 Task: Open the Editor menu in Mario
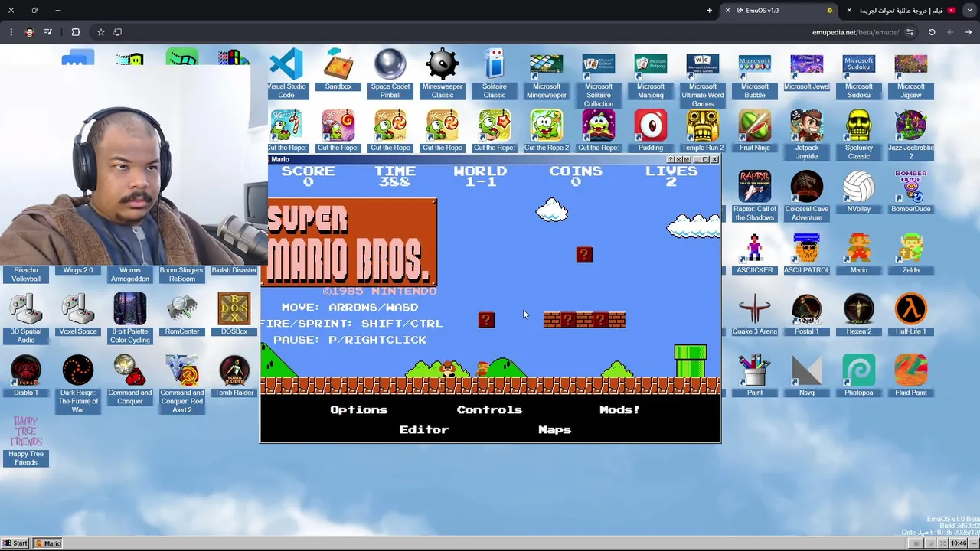pyautogui.click(x=423, y=429)
